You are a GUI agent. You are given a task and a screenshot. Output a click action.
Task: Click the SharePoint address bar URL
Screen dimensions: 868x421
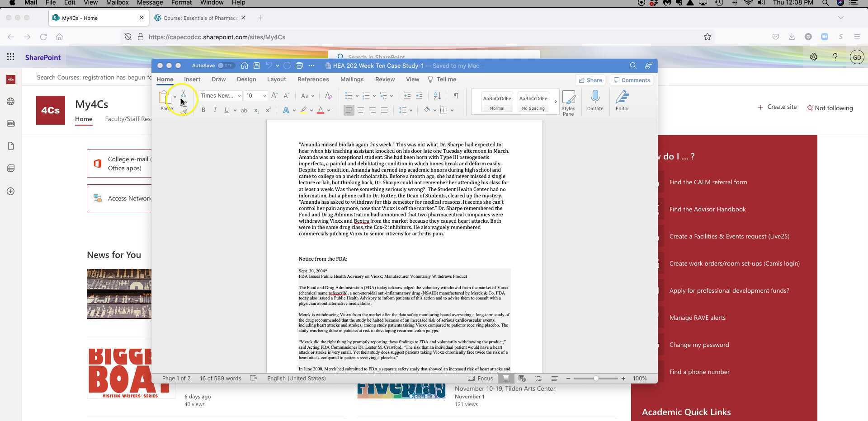[217, 37]
